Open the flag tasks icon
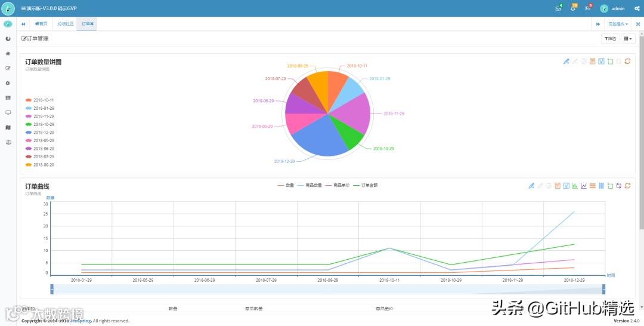 click(588, 8)
